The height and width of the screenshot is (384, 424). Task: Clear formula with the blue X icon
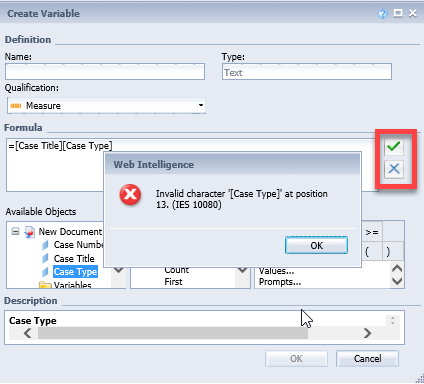(x=394, y=169)
